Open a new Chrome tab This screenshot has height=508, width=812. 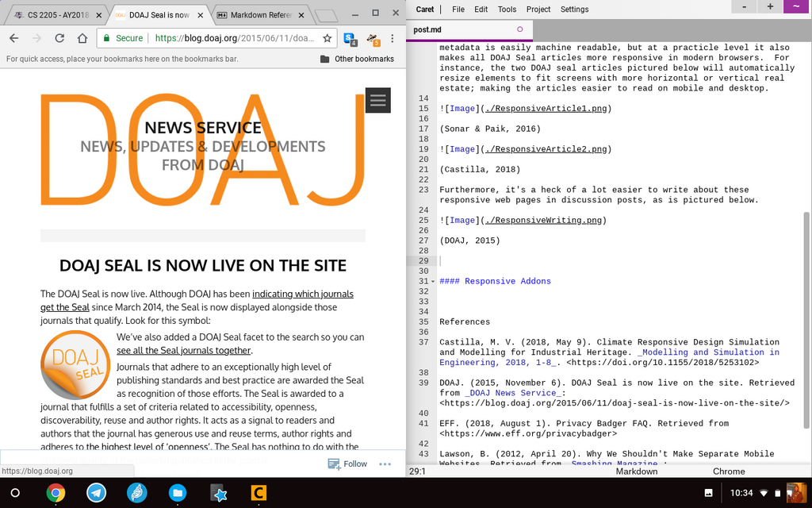[x=326, y=16]
